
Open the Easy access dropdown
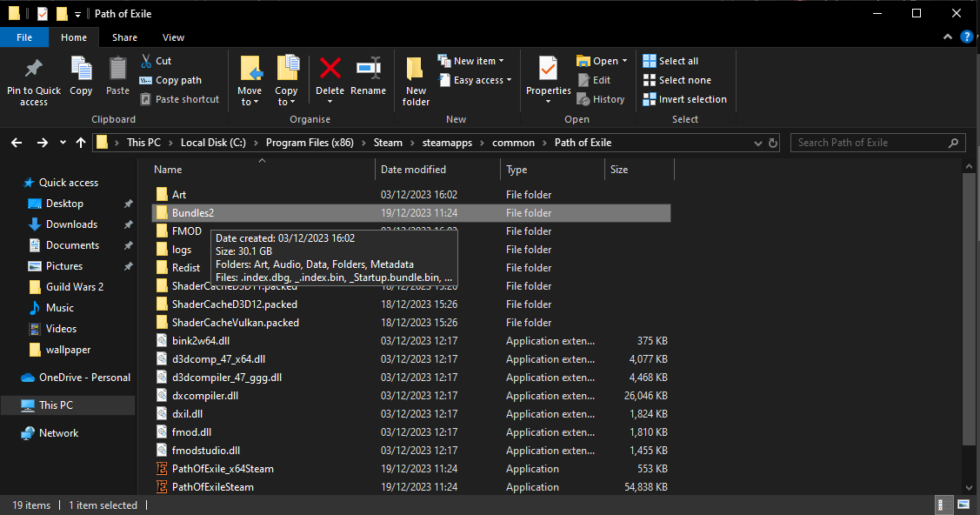(475, 80)
